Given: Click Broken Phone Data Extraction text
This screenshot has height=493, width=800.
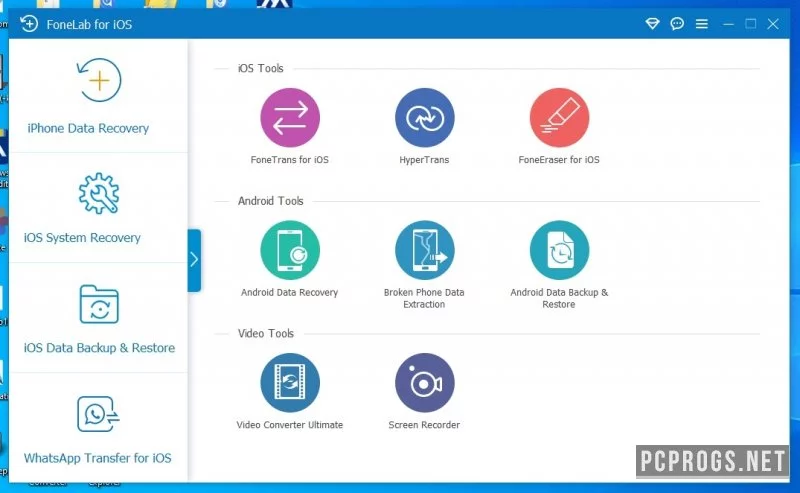Looking at the screenshot, I should click(424, 298).
